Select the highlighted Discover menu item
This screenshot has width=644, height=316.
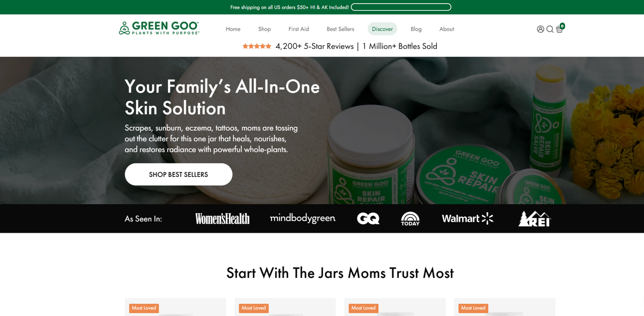383,29
